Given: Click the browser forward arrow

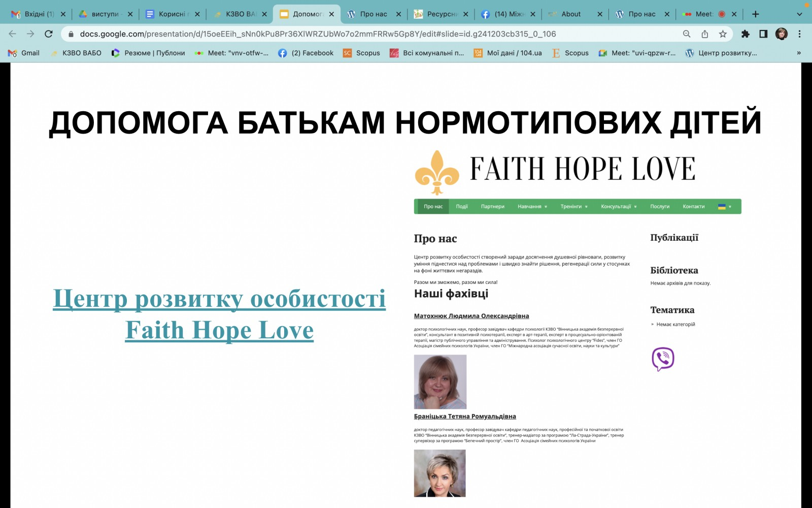Looking at the screenshot, I should [x=30, y=34].
